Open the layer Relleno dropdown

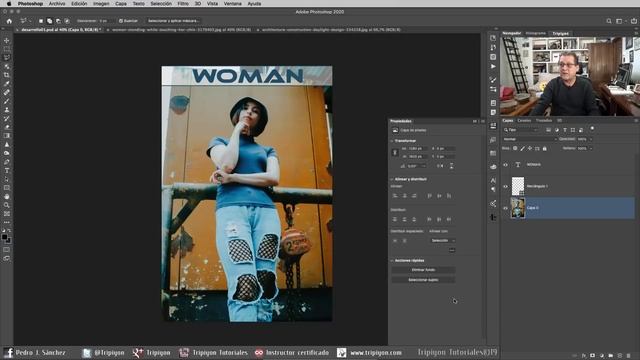click(x=591, y=149)
